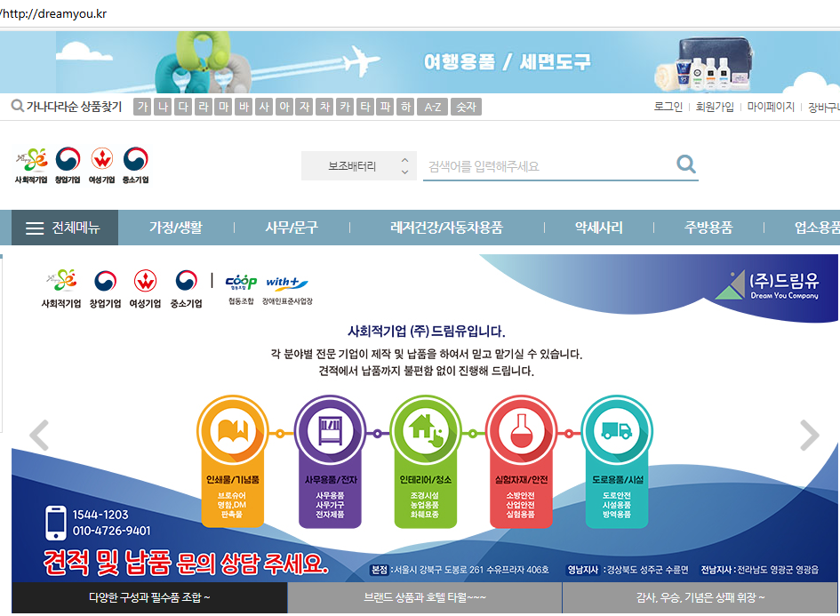840x616 pixels.
Task: Open the 보조배터리 search category dropdown
Action: [357, 166]
